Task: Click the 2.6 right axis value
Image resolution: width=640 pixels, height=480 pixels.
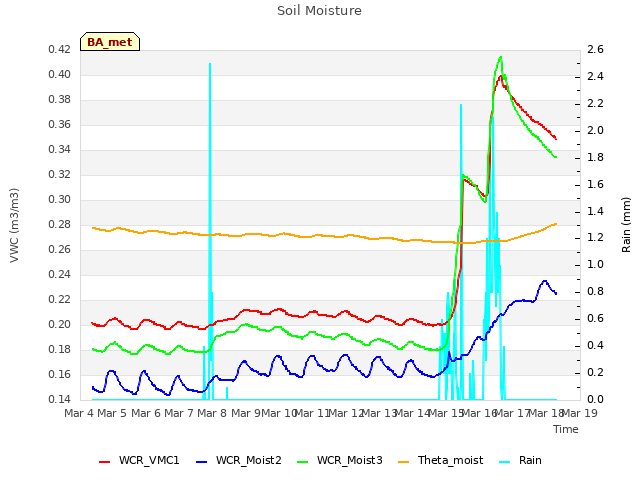Action: click(x=595, y=49)
